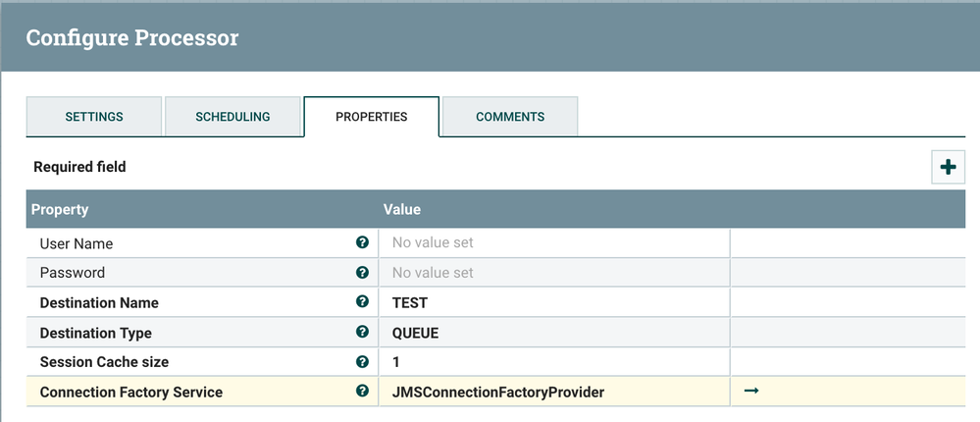
Task: Click the Value column header
Action: (402, 210)
